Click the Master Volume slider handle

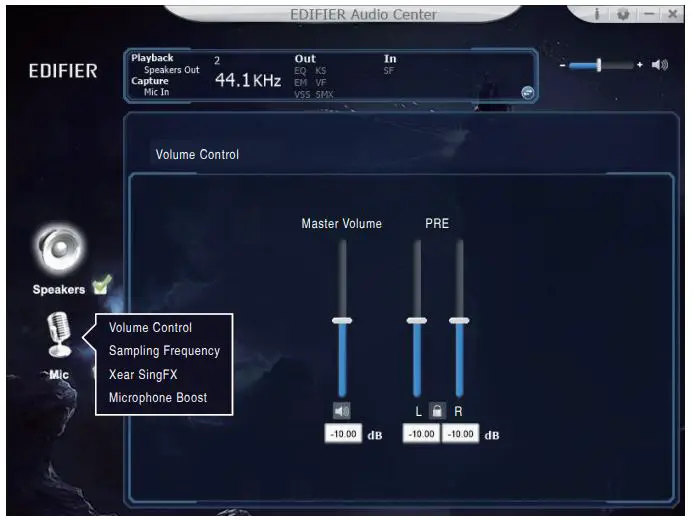tap(342, 321)
